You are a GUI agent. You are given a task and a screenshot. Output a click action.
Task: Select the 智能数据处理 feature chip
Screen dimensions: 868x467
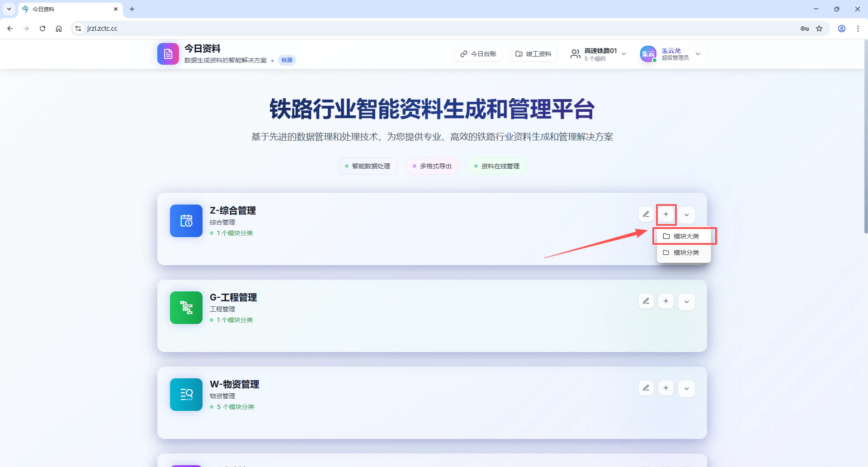367,166
